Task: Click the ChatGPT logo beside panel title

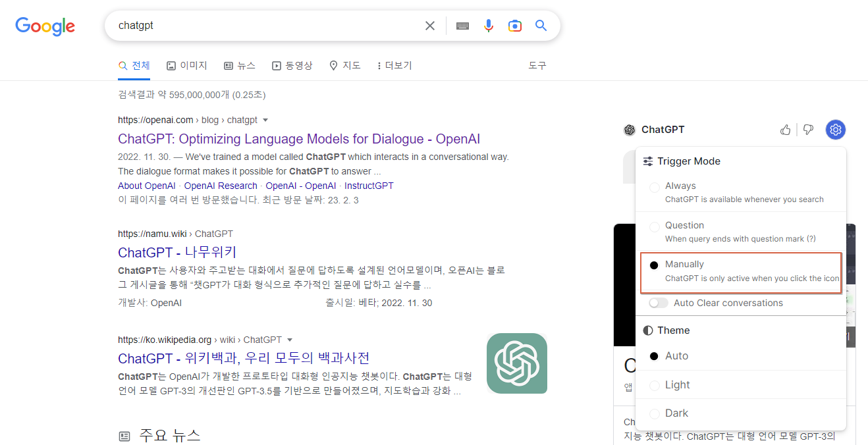Action: tap(630, 130)
